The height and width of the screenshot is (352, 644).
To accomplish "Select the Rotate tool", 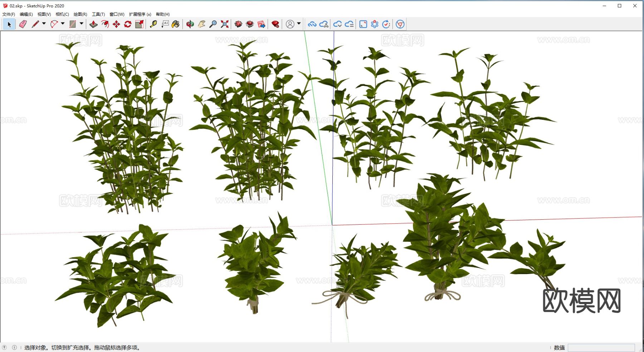I will pyautogui.click(x=128, y=24).
